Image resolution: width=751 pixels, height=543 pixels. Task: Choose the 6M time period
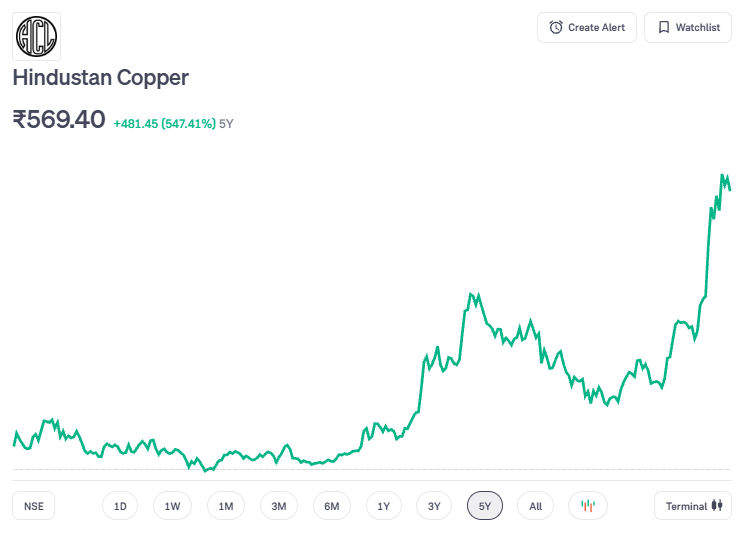(x=332, y=506)
